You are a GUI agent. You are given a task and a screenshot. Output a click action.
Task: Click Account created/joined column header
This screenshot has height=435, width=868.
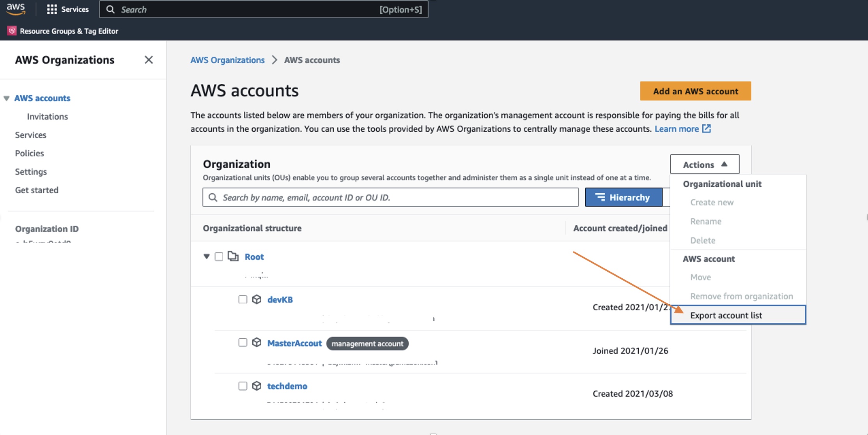[620, 228]
